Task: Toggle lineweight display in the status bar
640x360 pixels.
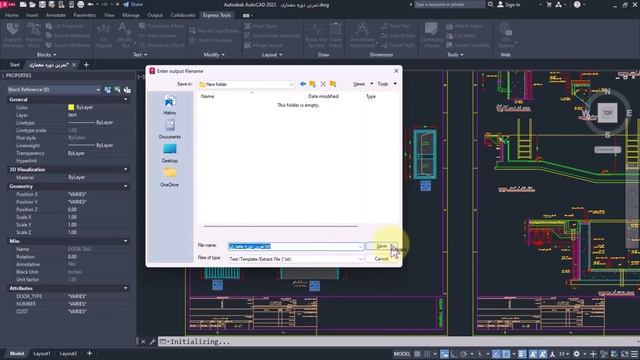Action: [522, 354]
